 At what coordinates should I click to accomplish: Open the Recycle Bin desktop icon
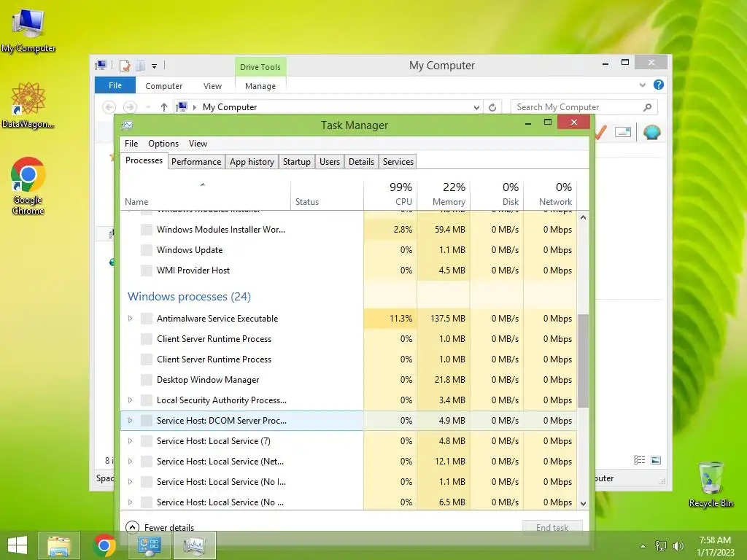click(x=711, y=484)
